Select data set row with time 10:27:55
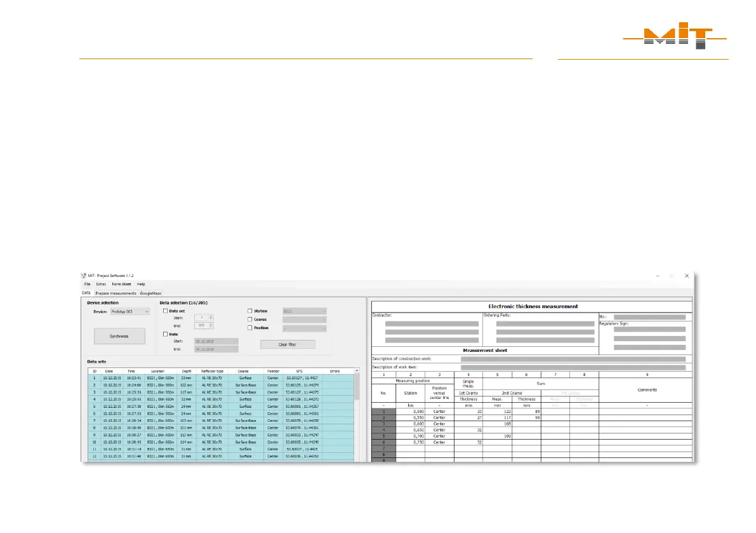The image size is (756, 533). [x=222, y=414]
